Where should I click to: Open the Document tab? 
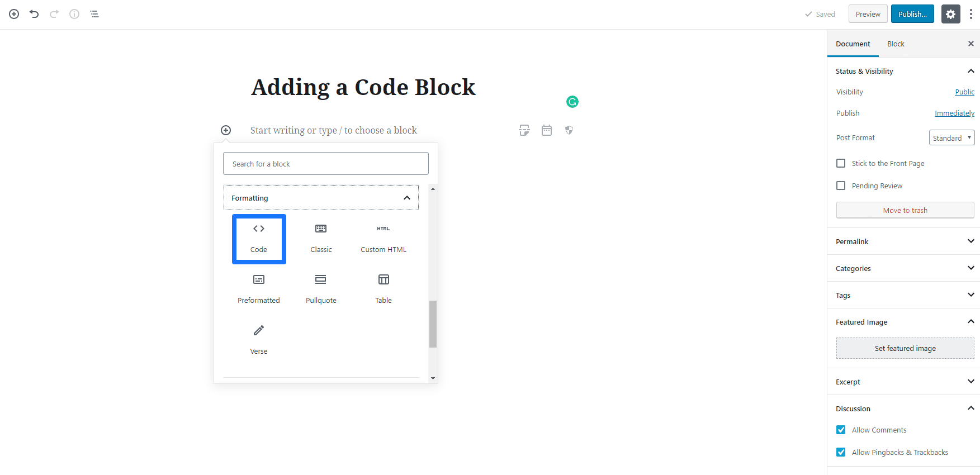click(x=853, y=44)
